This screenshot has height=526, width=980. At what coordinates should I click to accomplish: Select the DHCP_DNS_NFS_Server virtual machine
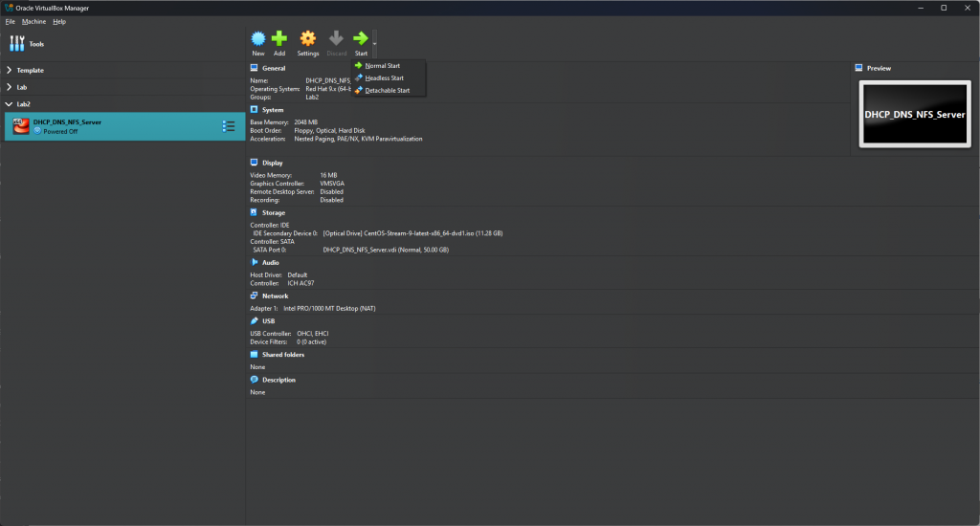(x=124, y=126)
